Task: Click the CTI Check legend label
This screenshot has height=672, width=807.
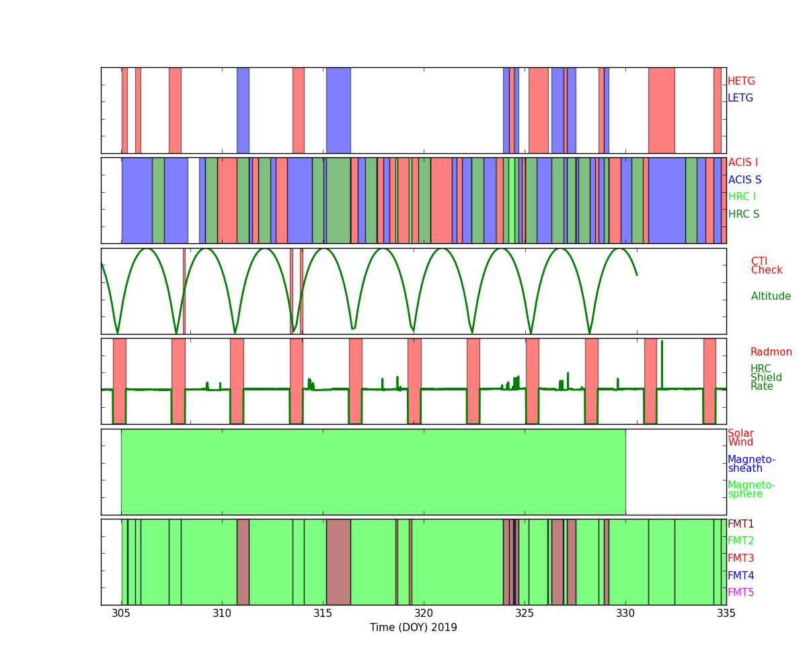Action: click(767, 266)
